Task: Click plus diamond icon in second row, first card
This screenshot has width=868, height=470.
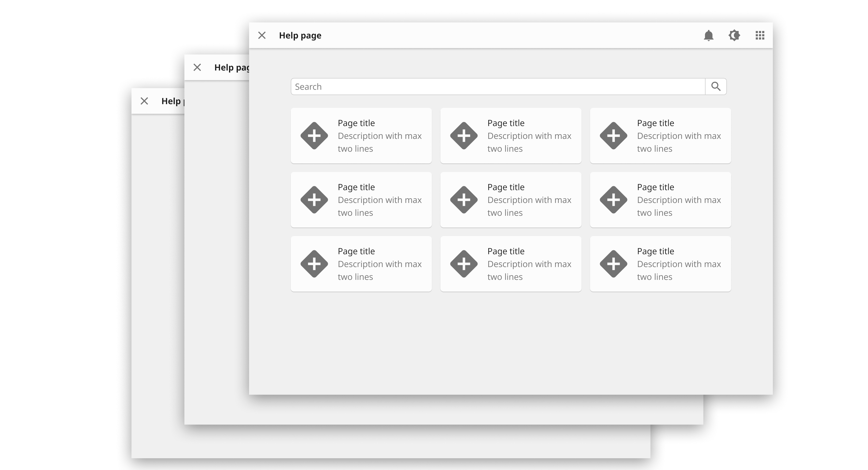Action: click(314, 200)
